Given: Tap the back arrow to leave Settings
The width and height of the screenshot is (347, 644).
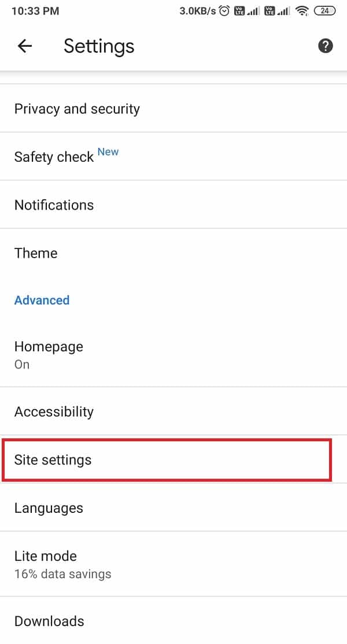Looking at the screenshot, I should [24, 46].
